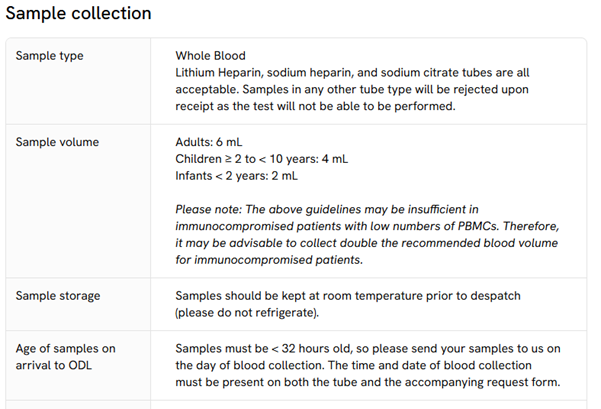This screenshot has width=601, height=409.
Task: Click the double the recommended blood volume line
Action: 366,243
